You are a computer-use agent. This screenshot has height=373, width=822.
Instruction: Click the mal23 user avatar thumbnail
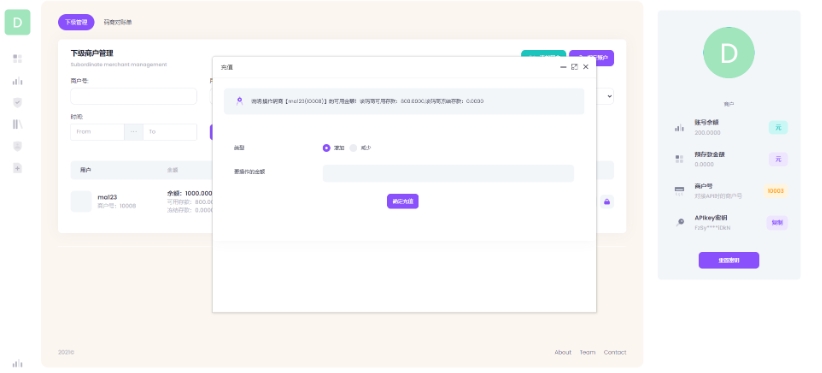pos(81,202)
